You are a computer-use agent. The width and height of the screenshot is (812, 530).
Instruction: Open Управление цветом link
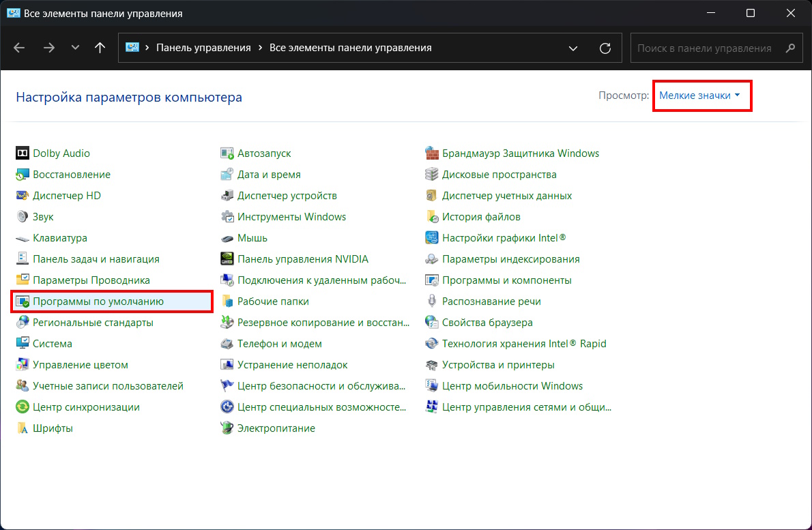(81, 365)
